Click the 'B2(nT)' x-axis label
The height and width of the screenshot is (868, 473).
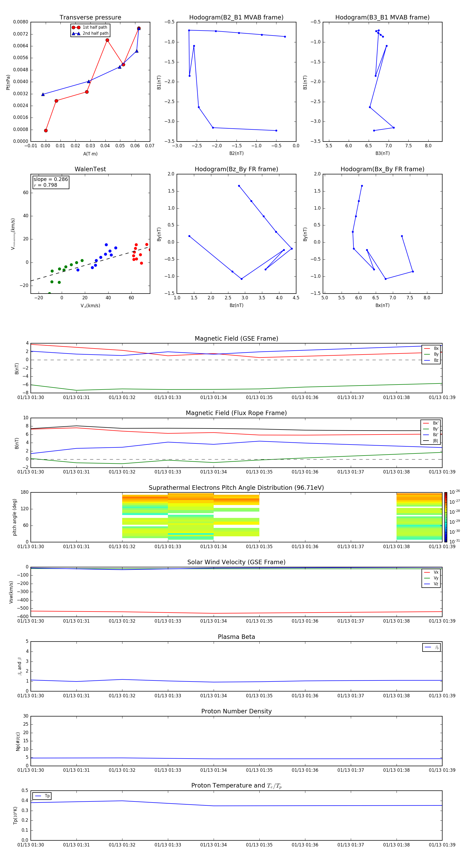tap(236, 153)
